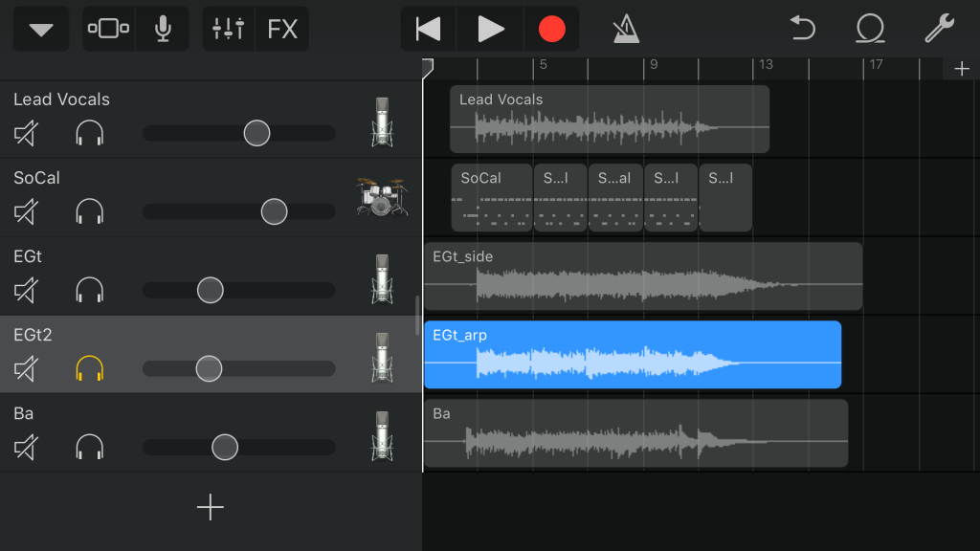Click the SoCal drum kit instrument icon
The height and width of the screenshot is (551, 980).
(381, 198)
